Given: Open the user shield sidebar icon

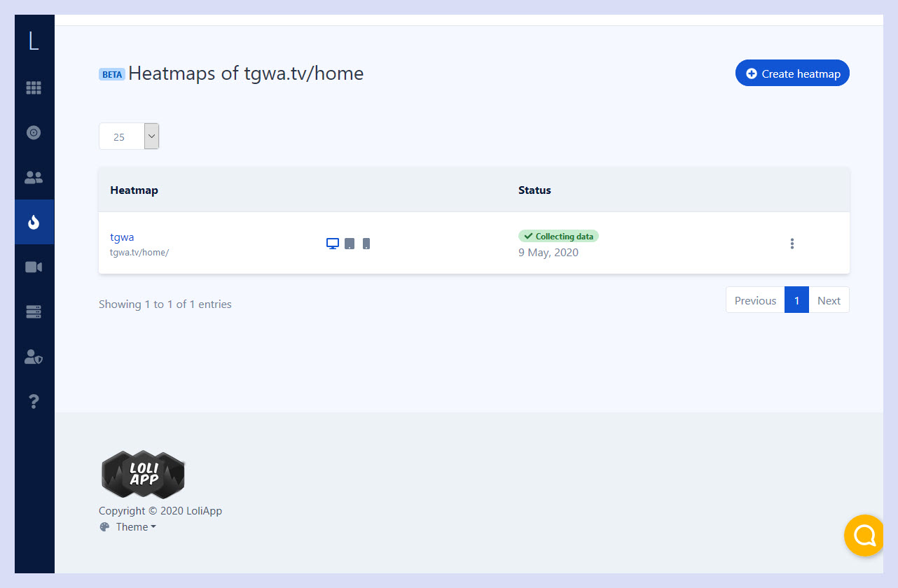Looking at the screenshot, I should click(34, 357).
